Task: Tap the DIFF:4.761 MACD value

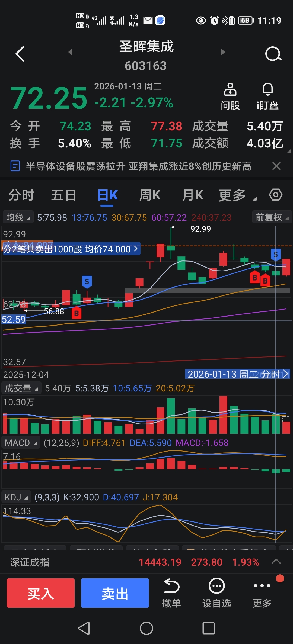Action: pyautogui.click(x=104, y=443)
